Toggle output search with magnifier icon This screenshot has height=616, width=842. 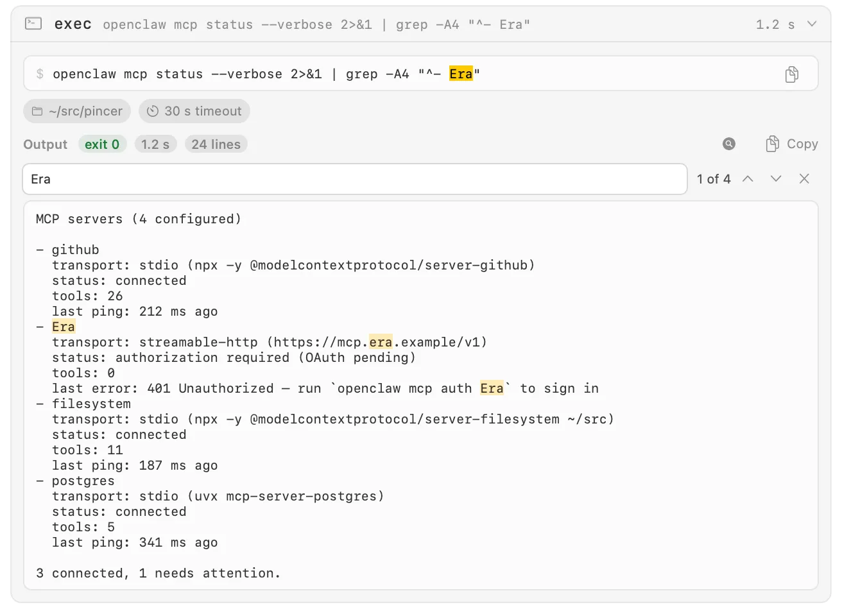pyautogui.click(x=729, y=144)
